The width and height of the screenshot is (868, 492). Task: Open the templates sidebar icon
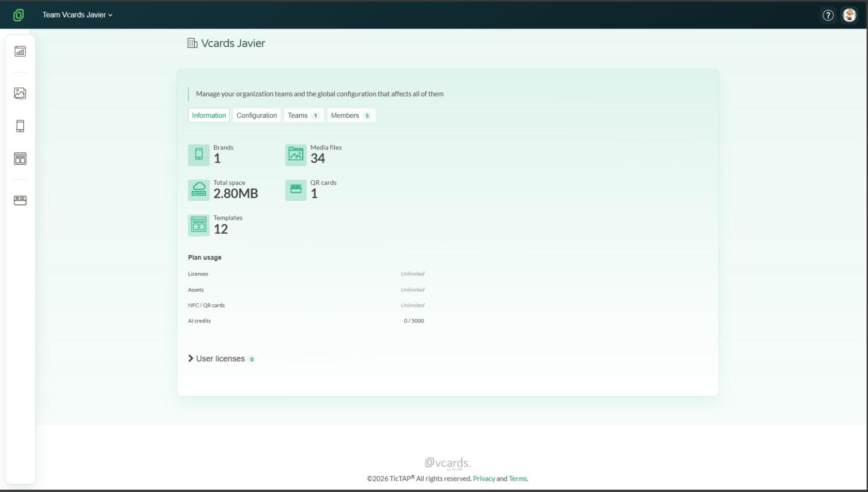click(20, 159)
